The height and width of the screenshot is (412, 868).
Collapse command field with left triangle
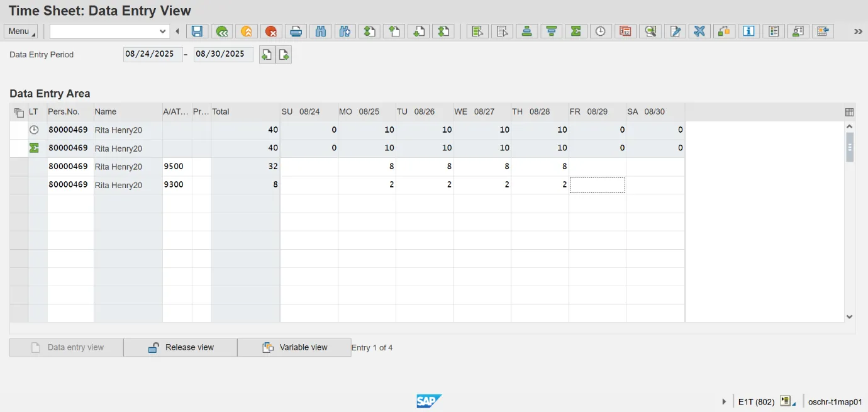point(177,31)
